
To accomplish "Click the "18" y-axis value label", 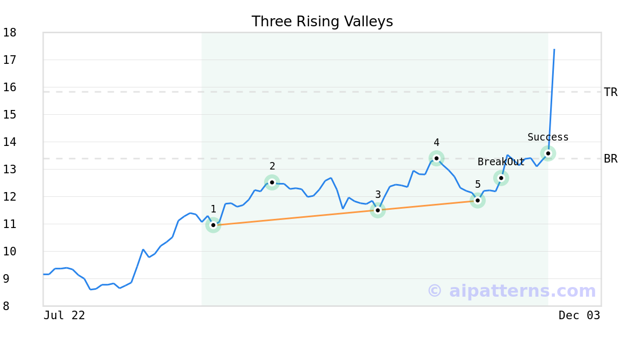I will pyautogui.click(x=10, y=33).
